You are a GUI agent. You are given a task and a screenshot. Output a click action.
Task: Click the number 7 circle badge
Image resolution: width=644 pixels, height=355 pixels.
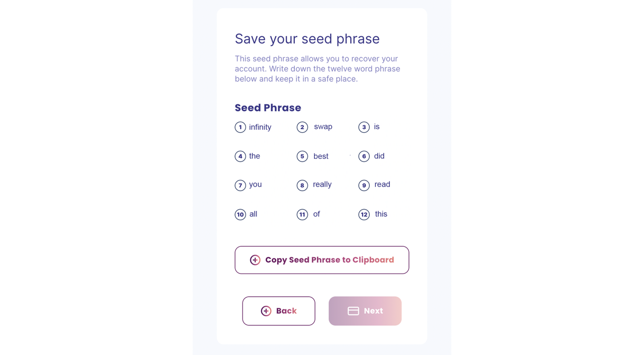(240, 186)
